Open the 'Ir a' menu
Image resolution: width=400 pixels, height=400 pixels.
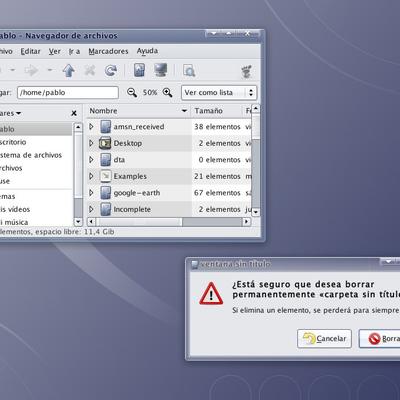[x=74, y=51]
